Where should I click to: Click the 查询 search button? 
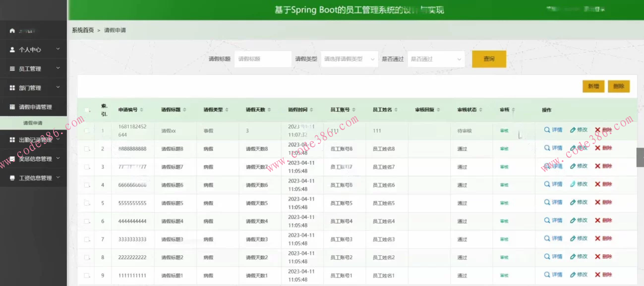coord(489,59)
